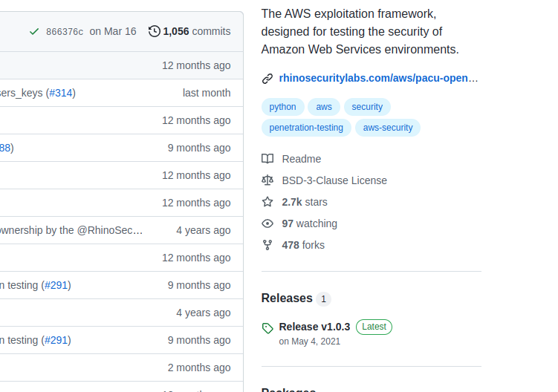Screen dimensions: 558x392
Task: Click the license scale icon
Action: 267,180
